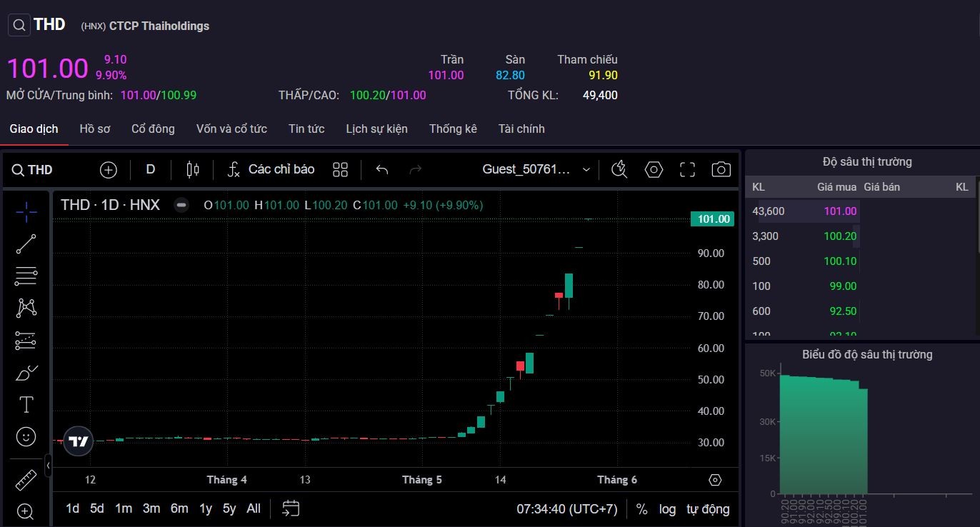Select the crosshair cursor tool
Viewport: 980px width, 527px height.
[x=26, y=212]
